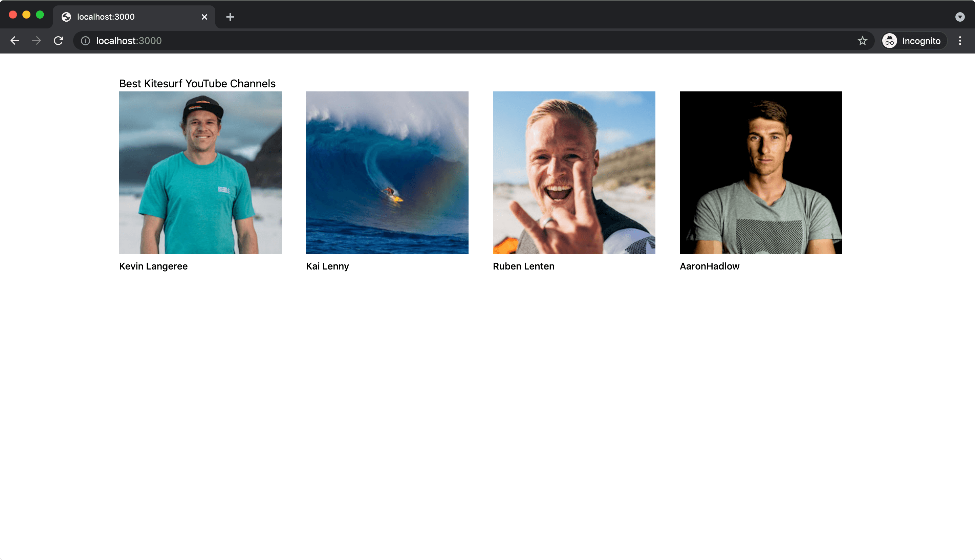Click the Kai Lenny name label

tap(328, 266)
